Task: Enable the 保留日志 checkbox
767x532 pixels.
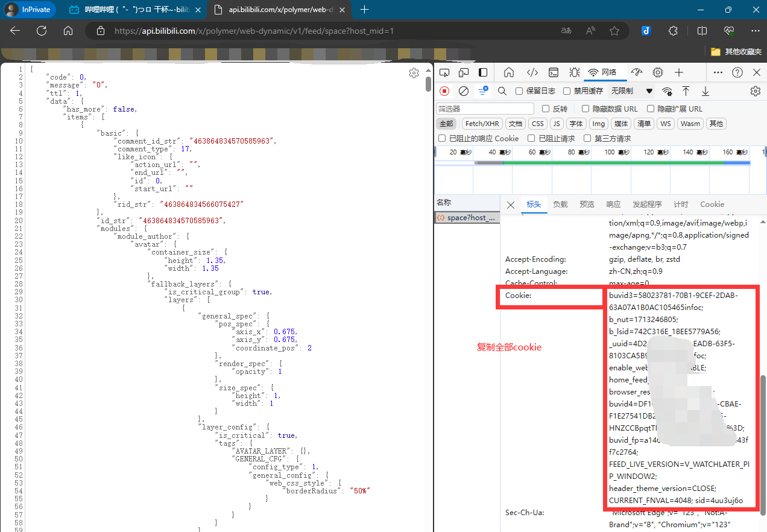Action: (x=519, y=91)
